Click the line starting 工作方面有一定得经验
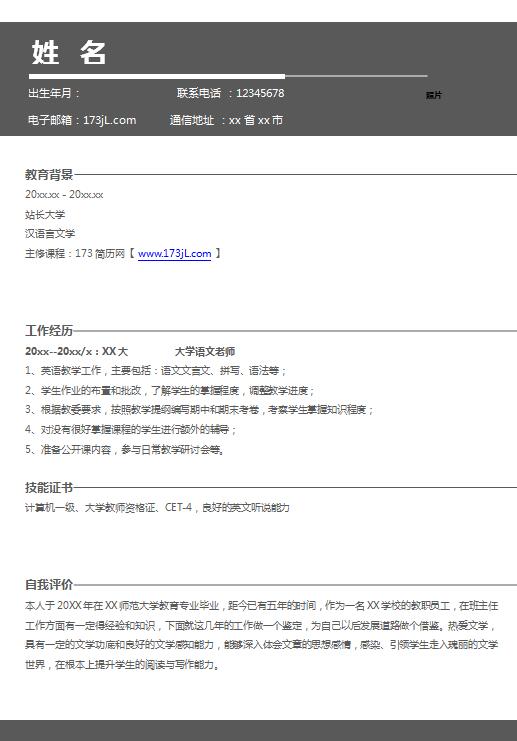This screenshot has width=517, height=741. point(260,625)
